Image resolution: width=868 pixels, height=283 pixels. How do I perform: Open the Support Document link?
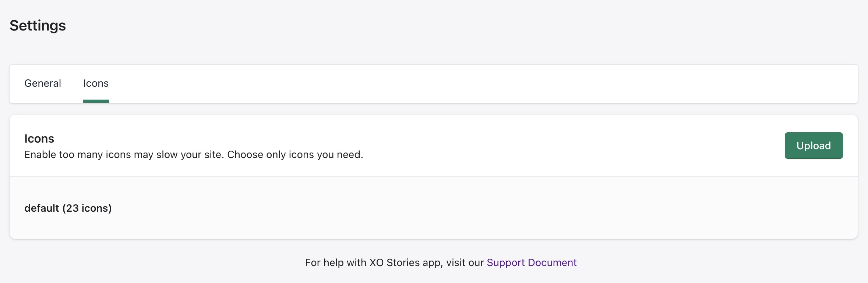[x=531, y=262]
